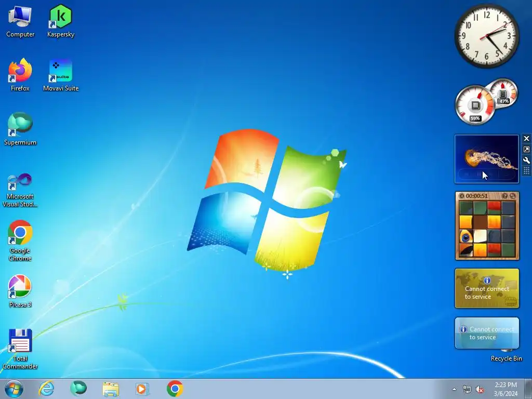Show the solved puzzle picture hint
532x399 pixels.
(505, 196)
